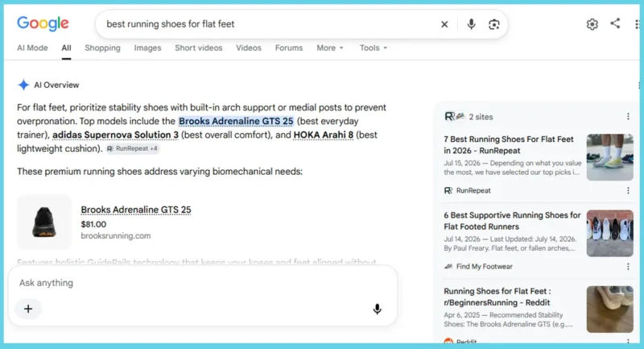644x349 pixels.
Task: Click RunRepeat article shoe thumbnail
Action: [610, 157]
